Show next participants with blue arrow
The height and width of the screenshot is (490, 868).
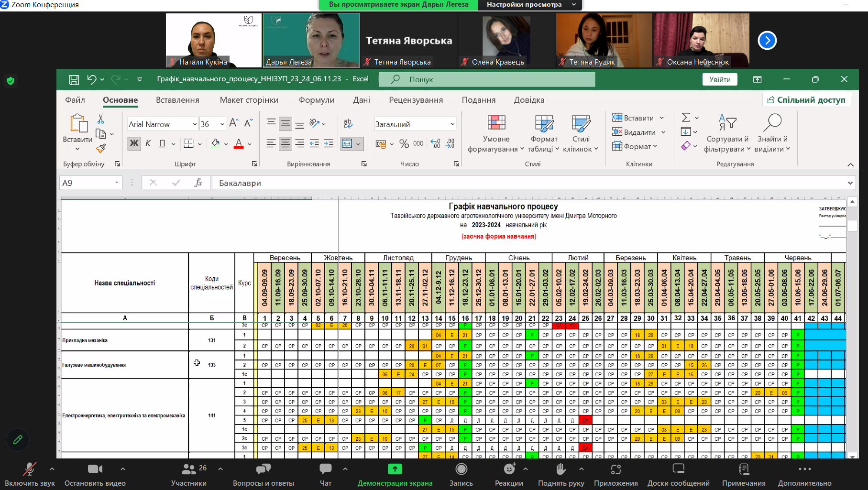pos(767,41)
